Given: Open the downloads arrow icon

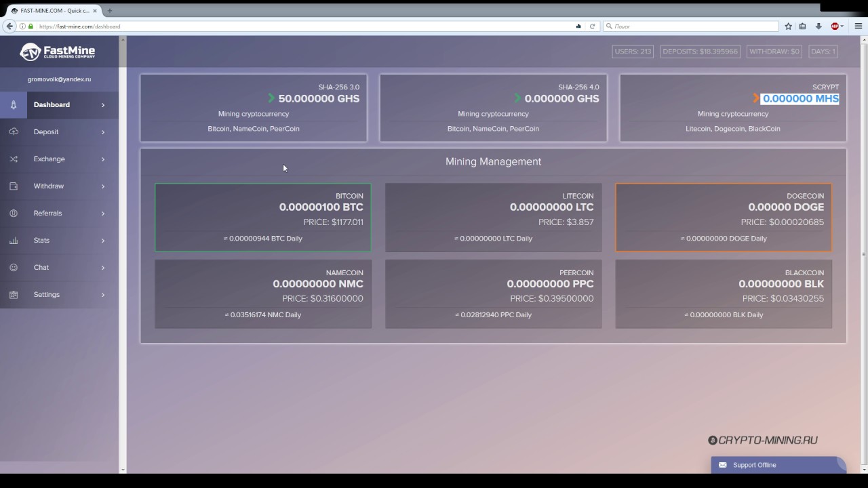Looking at the screenshot, I should point(818,26).
